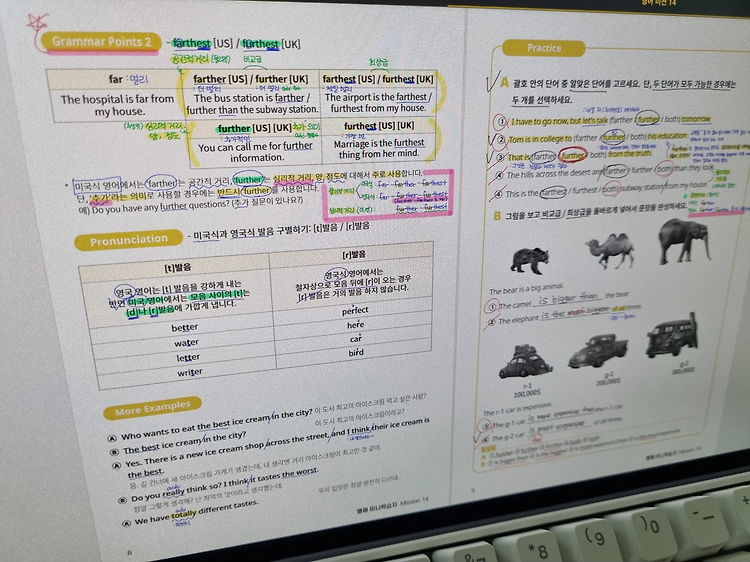Select sentence 'The bear is a big animal.'

click(x=526, y=289)
